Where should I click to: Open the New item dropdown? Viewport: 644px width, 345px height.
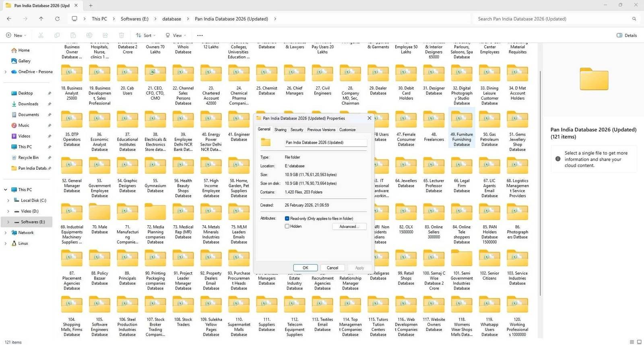tap(16, 35)
